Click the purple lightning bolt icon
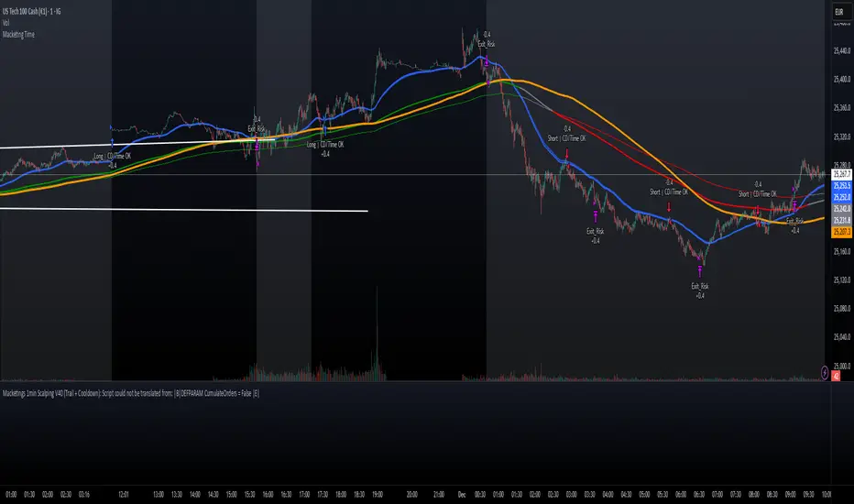This screenshot has height=504, width=854. pyautogui.click(x=825, y=373)
